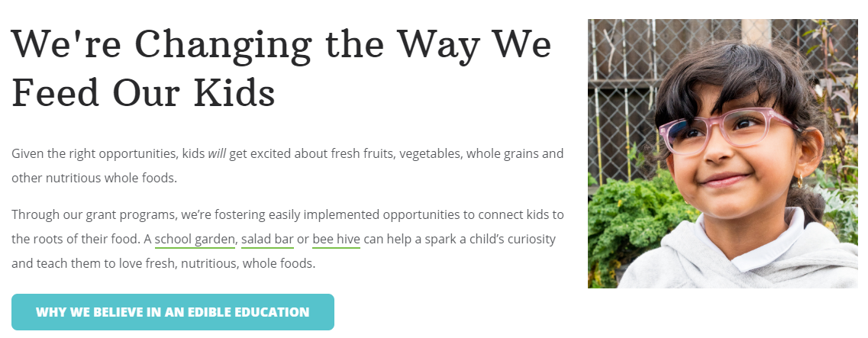Follow the salad bar link
Image resolution: width=868 pixels, height=338 pixels.
click(267, 240)
